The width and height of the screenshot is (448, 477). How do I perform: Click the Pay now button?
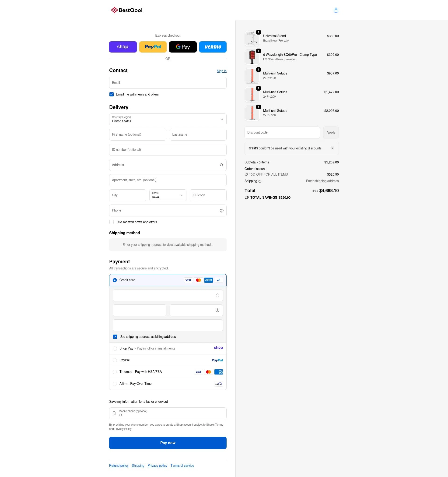click(x=168, y=443)
